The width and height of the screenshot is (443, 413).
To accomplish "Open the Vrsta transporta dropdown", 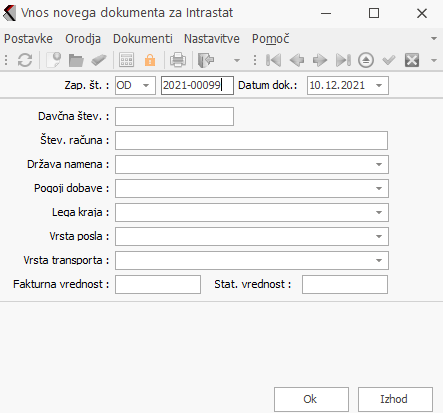I will (x=379, y=260).
